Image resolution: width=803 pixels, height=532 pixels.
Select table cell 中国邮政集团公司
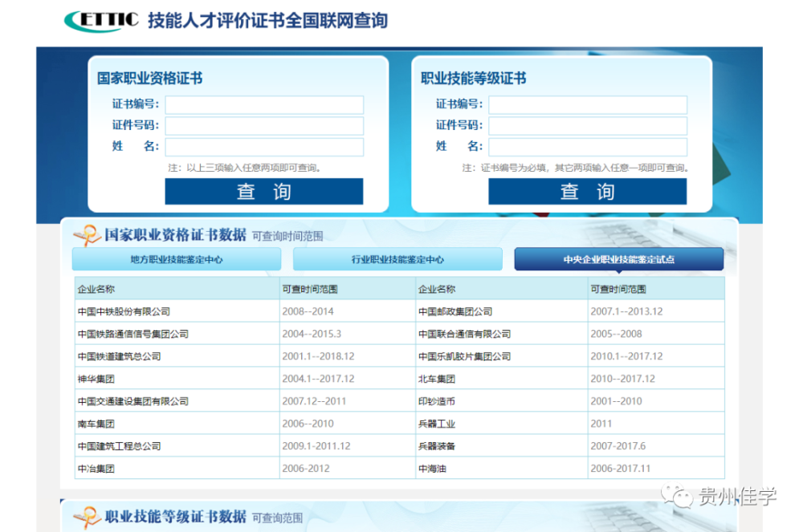pyautogui.click(x=502, y=311)
